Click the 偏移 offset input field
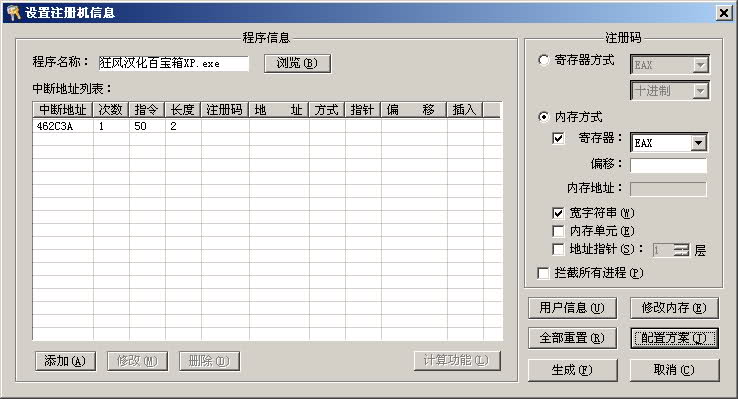 [668, 165]
